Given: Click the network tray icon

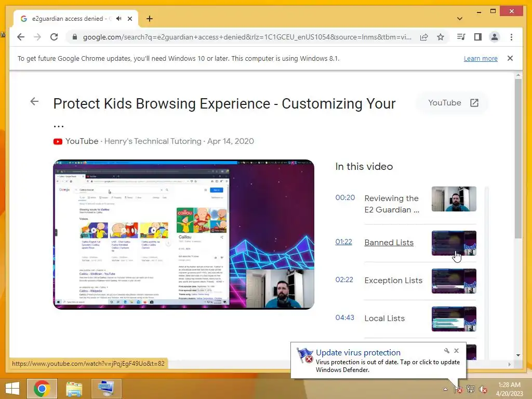Looking at the screenshot, I should 471,389.
